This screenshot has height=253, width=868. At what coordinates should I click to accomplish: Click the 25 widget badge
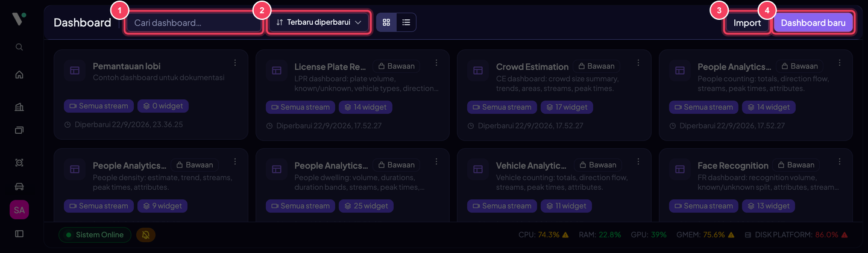pyautogui.click(x=366, y=206)
